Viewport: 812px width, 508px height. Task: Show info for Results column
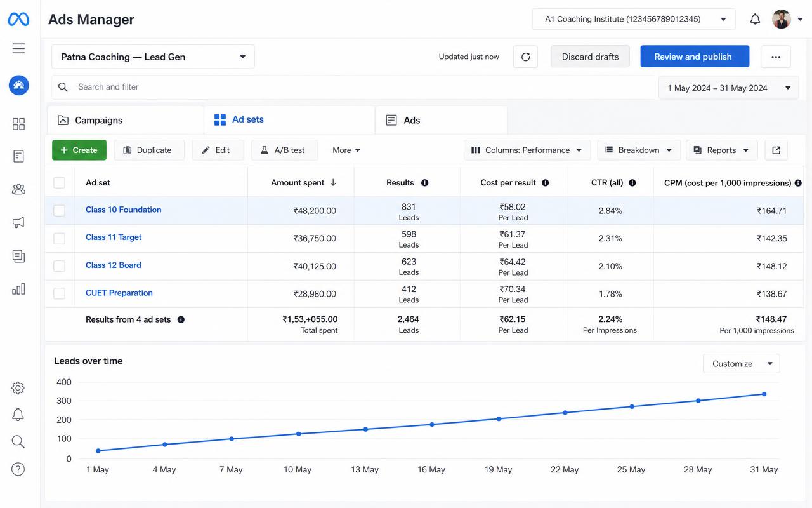(425, 183)
